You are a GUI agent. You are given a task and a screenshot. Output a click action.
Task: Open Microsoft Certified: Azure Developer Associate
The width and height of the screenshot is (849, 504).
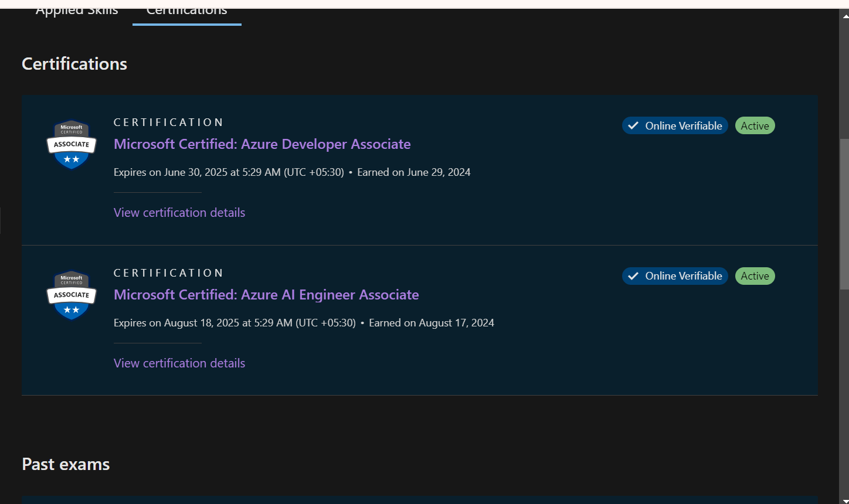(x=262, y=144)
